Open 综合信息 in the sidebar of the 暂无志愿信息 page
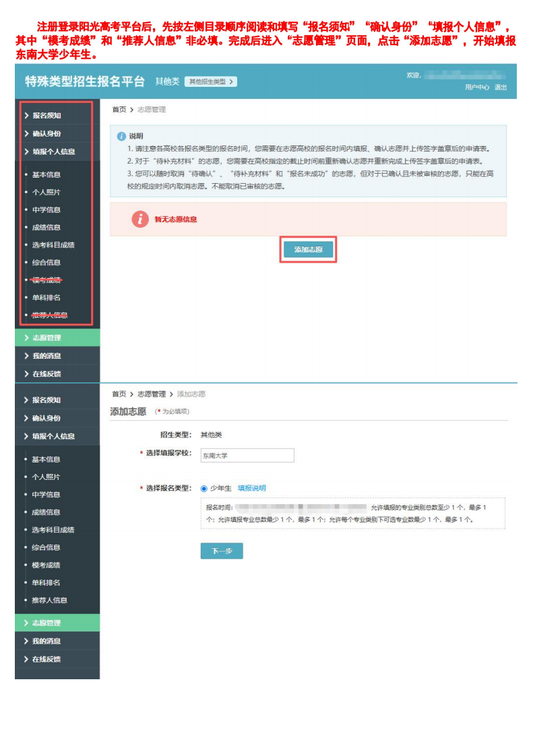This screenshot has width=535, height=756. 46,263
